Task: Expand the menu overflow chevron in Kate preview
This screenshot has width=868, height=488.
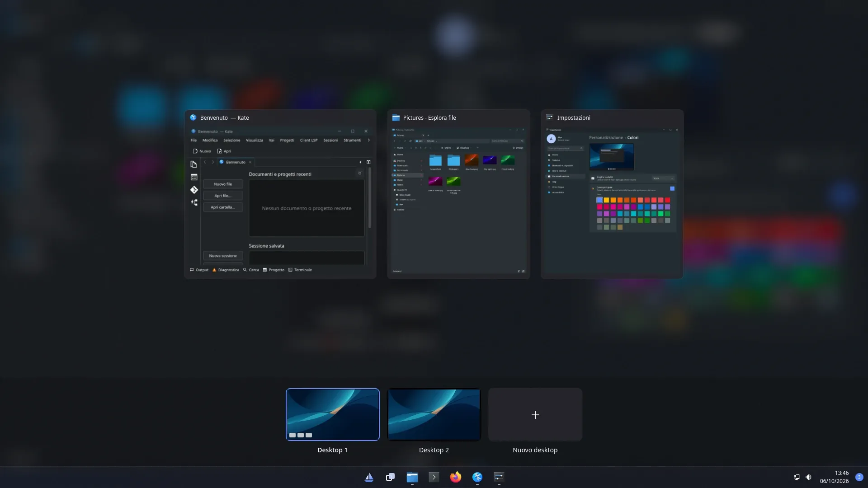Action: (x=369, y=141)
